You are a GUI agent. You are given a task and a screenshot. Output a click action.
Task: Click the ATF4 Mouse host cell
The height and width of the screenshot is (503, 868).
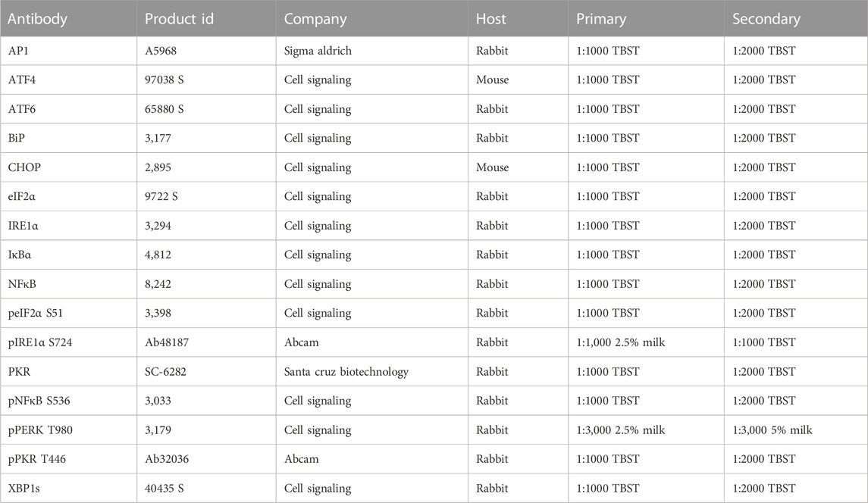(518, 80)
